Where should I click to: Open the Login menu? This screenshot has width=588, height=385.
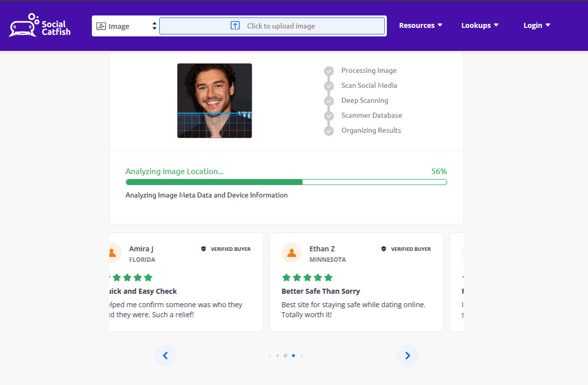click(537, 25)
